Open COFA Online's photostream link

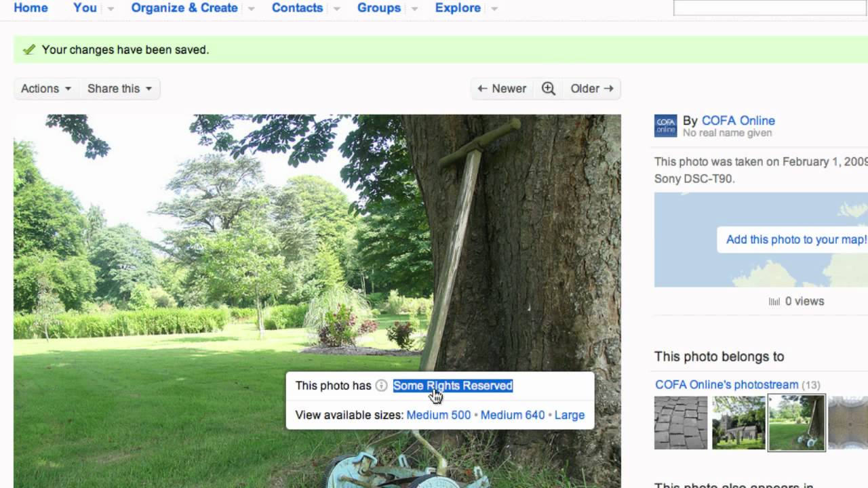coord(726,384)
